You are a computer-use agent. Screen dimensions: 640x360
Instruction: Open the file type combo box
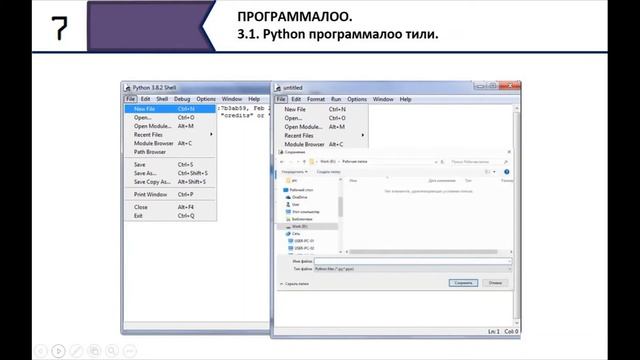pos(413,269)
